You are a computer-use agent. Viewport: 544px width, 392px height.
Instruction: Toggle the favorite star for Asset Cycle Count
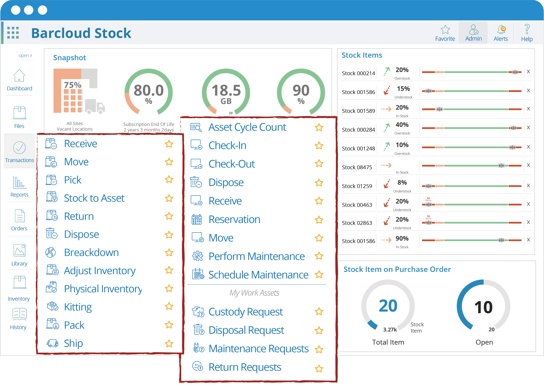click(x=319, y=128)
